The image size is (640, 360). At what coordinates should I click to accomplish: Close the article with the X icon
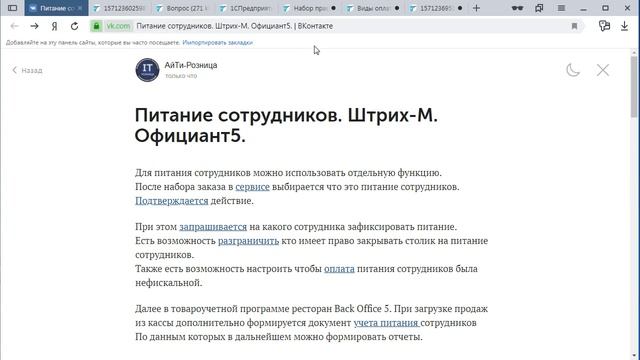coord(602,70)
